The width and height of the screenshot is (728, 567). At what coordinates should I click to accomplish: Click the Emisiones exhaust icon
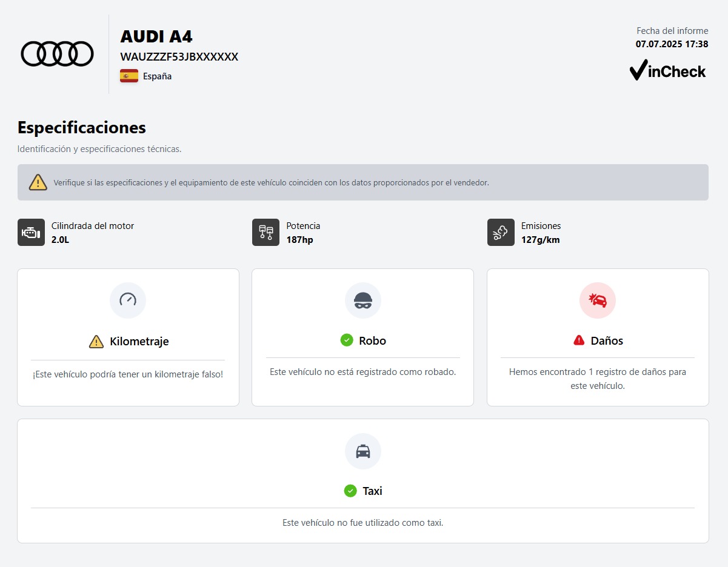[501, 233]
